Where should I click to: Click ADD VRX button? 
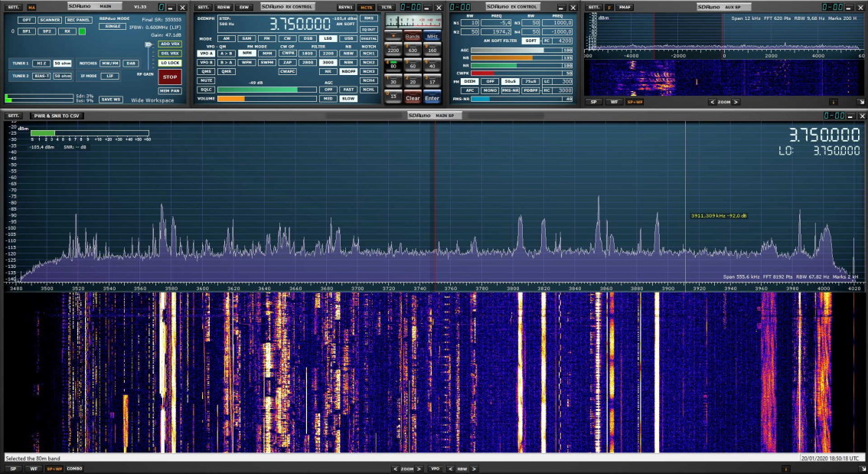pyautogui.click(x=170, y=44)
